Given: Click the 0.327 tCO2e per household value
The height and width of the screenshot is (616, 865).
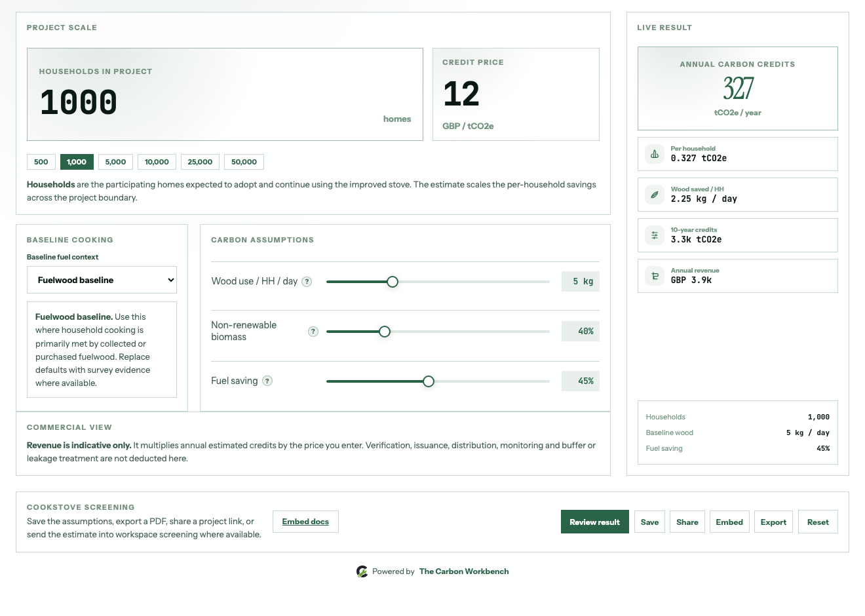Looking at the screenshot, I should [x=699, y=158].
